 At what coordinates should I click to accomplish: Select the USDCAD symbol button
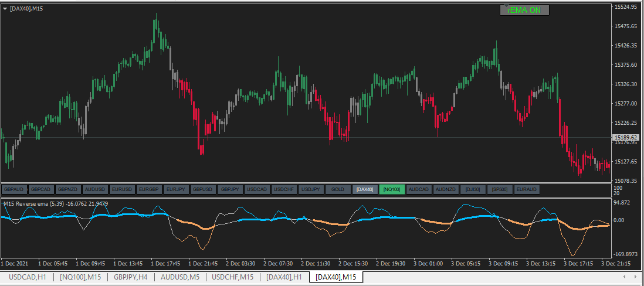click(x=257, y=189)
